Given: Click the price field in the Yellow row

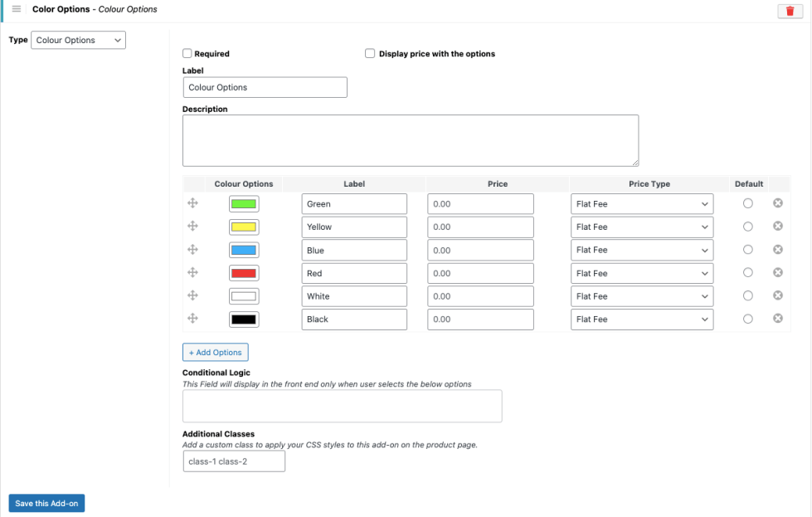Looking at the screenshot, I should point(480,227).
